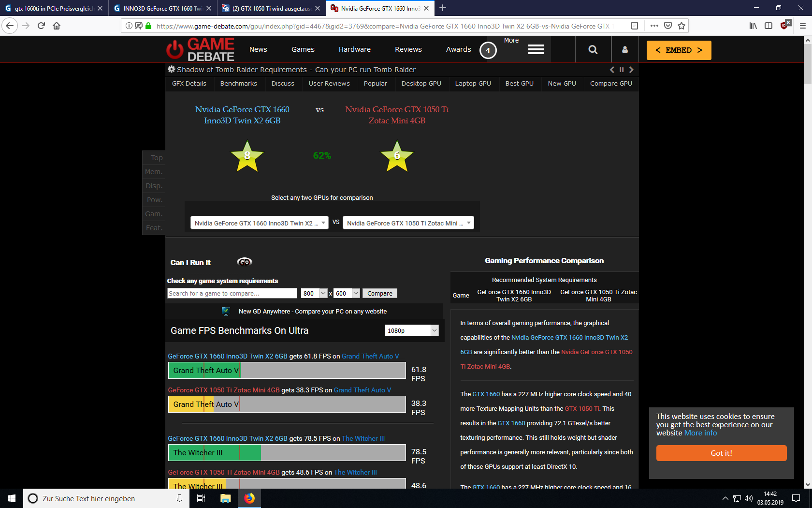Viewport: 812px width, 508px height.
Task: Open the site search magnifier icon
Action: click(593, 49)
